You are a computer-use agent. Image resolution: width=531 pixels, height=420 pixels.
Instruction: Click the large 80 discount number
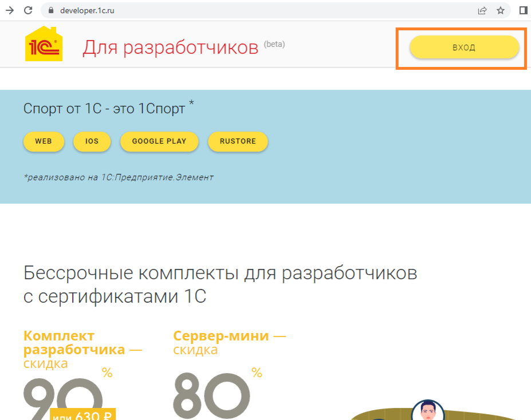point(211,395)
